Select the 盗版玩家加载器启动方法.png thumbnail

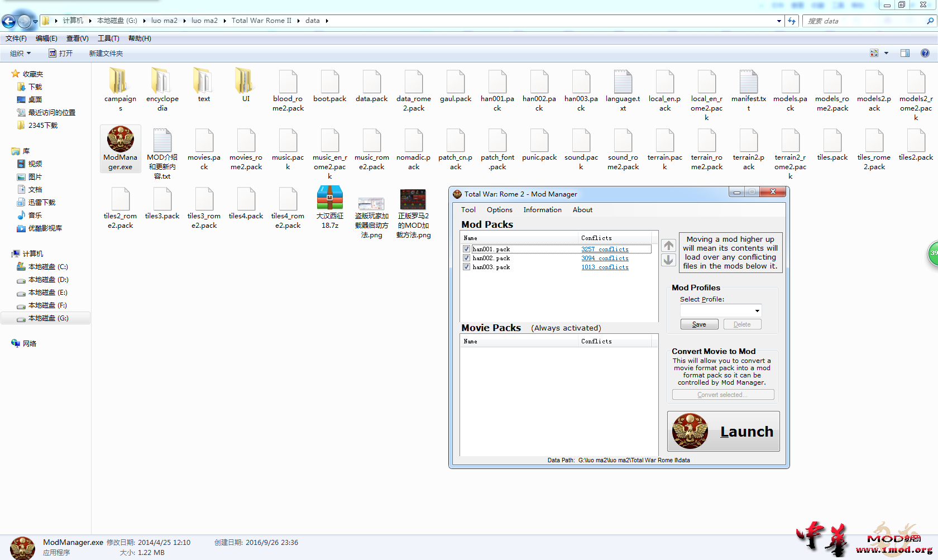point(371,203)
